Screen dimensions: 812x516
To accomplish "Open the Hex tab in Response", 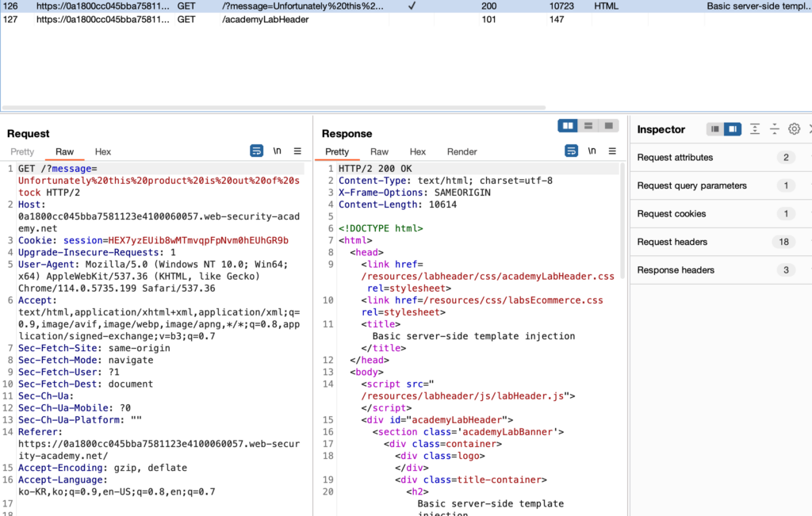I will (x=417, y=151).
